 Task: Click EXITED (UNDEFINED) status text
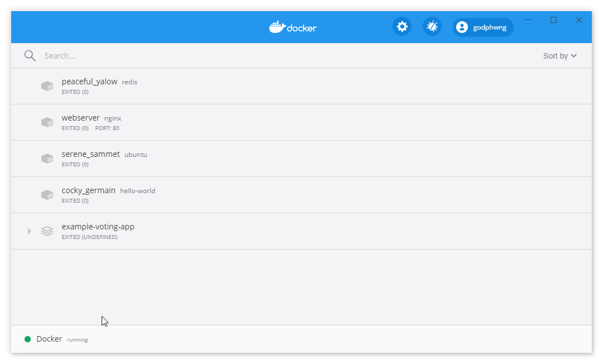89,237
